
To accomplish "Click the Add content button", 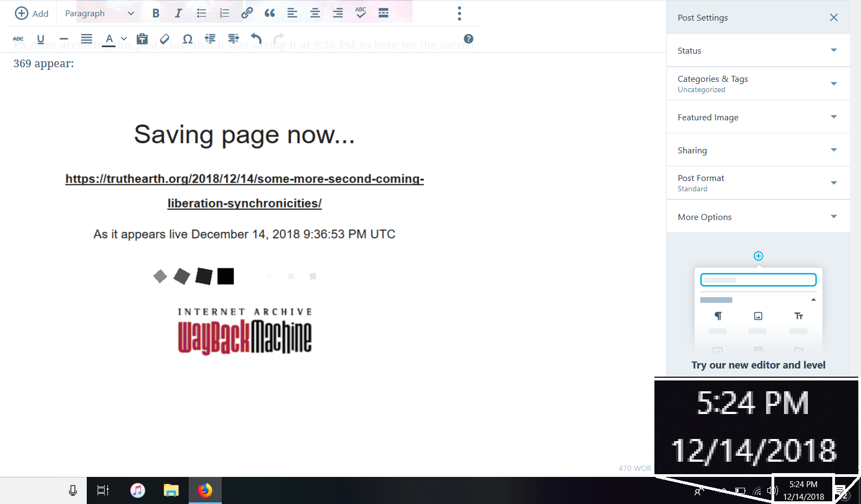I will click(x=31, y=14).
